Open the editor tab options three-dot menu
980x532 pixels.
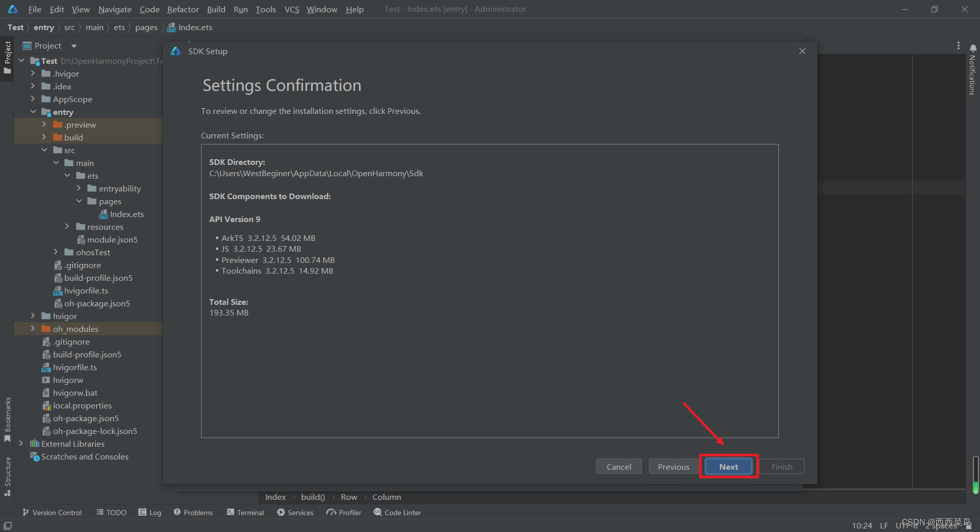(x=959, y=46)
